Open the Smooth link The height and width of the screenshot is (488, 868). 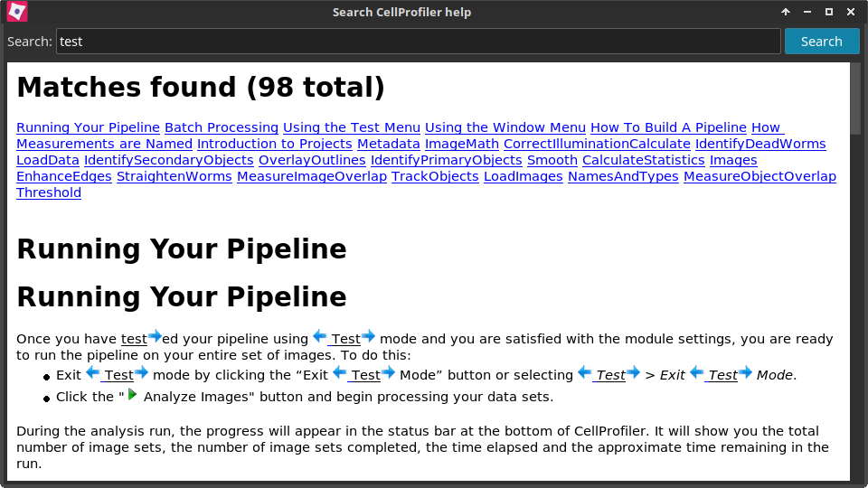pyautogui.click(x=552, y=160)
